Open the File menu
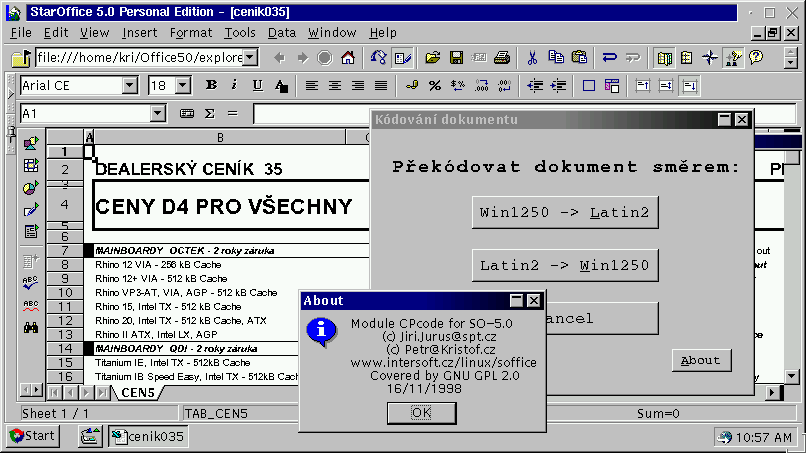Viewport: 806px width, 453px height. tap(21, 33)
